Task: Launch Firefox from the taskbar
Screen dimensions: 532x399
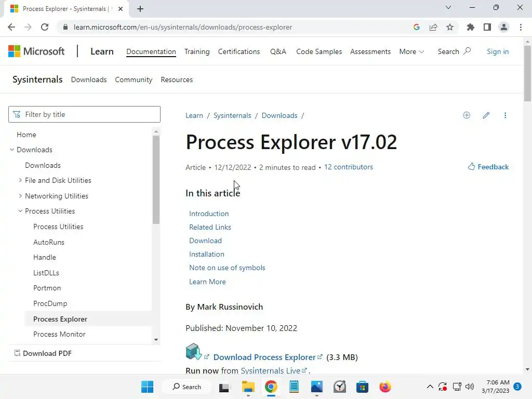Action: click(385, 387)
